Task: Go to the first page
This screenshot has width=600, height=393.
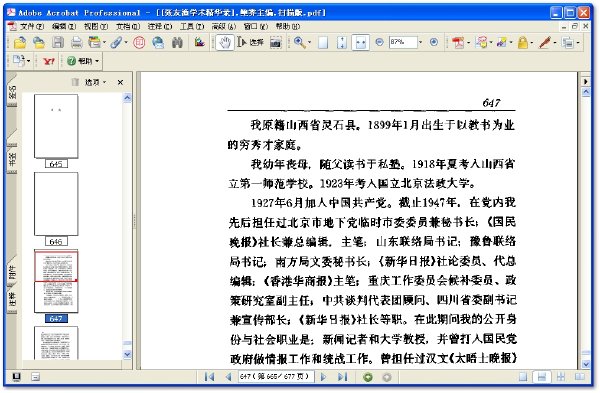Action: 209,377
